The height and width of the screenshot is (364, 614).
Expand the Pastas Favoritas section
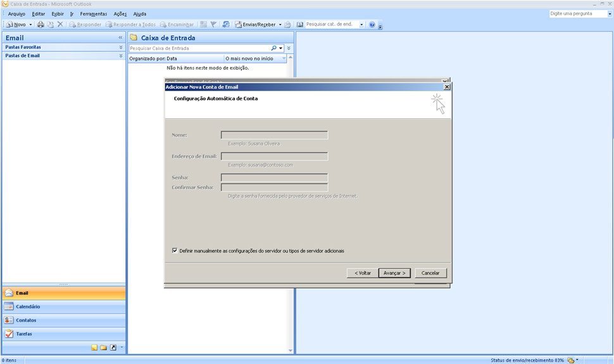121,47
